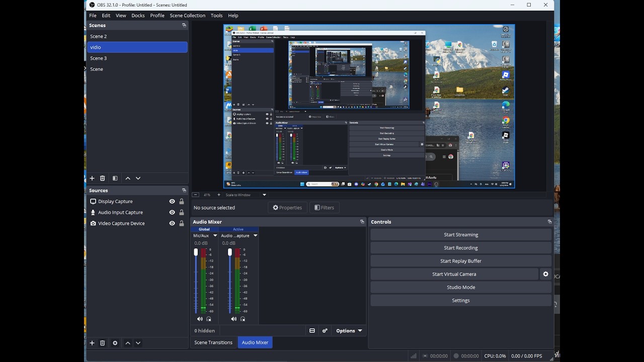The height and width of the screenshot is (362, 644).
Task: Move source down in Sources toolbar
Action: pos(138,343)
